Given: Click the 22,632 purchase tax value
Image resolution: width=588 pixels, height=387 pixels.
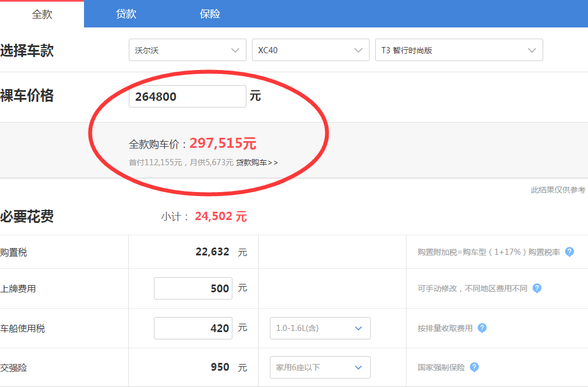Looking at the screenshot, I should (212, 251).
